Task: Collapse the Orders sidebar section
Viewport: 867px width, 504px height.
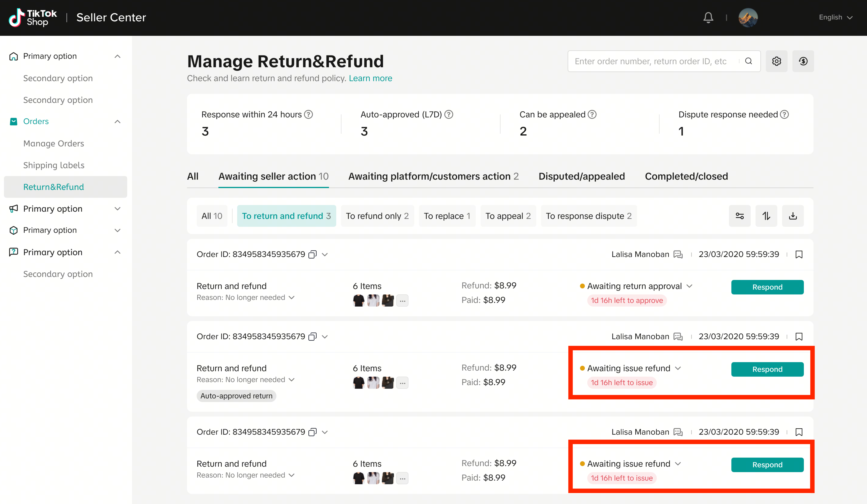Action: (117, 121)
